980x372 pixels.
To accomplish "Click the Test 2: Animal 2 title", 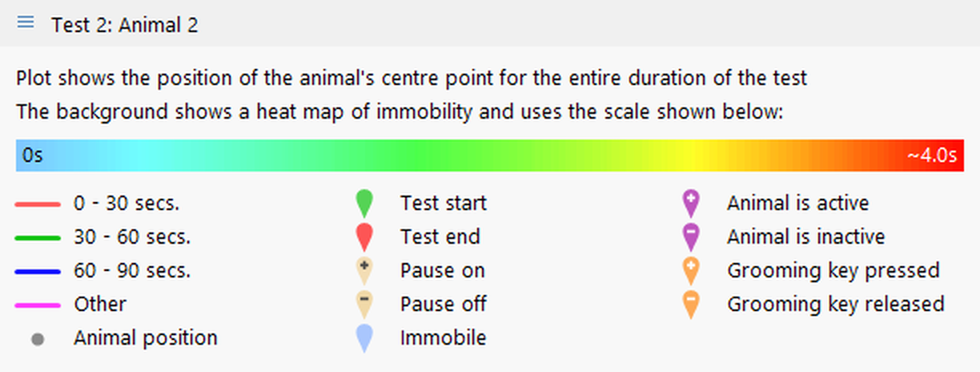I will [x=125, y=25].
